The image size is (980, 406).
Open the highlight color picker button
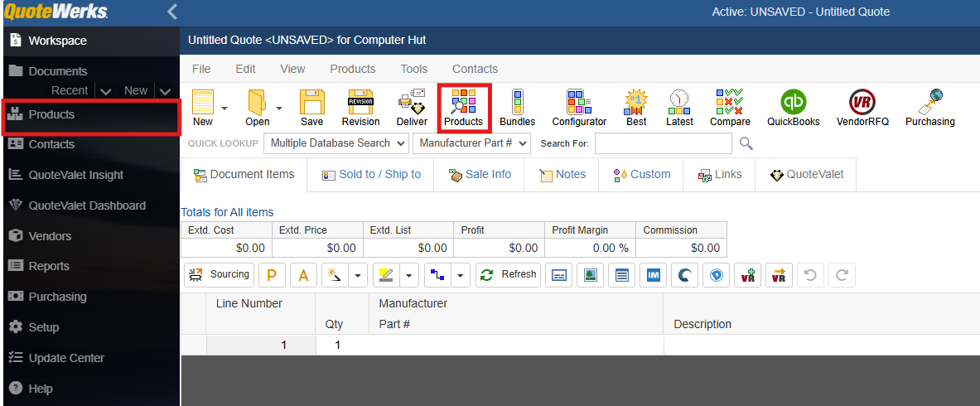coord(385,275)
